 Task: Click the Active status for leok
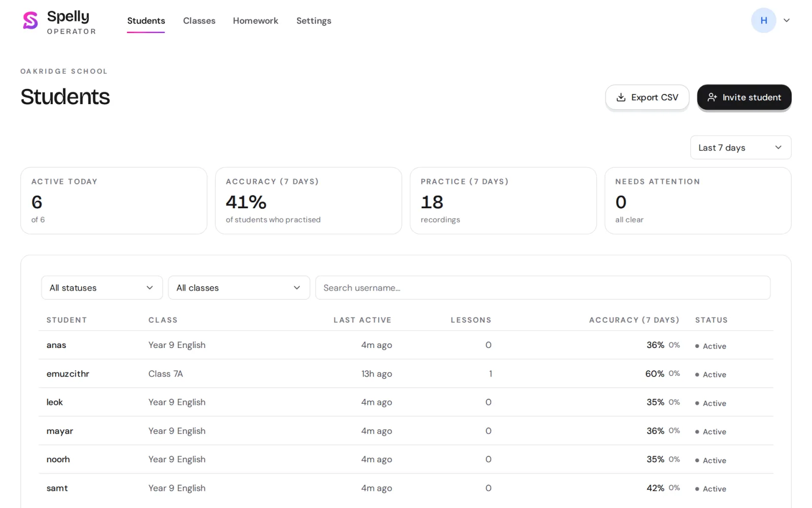pyautogui.click(x=710, y=403)
